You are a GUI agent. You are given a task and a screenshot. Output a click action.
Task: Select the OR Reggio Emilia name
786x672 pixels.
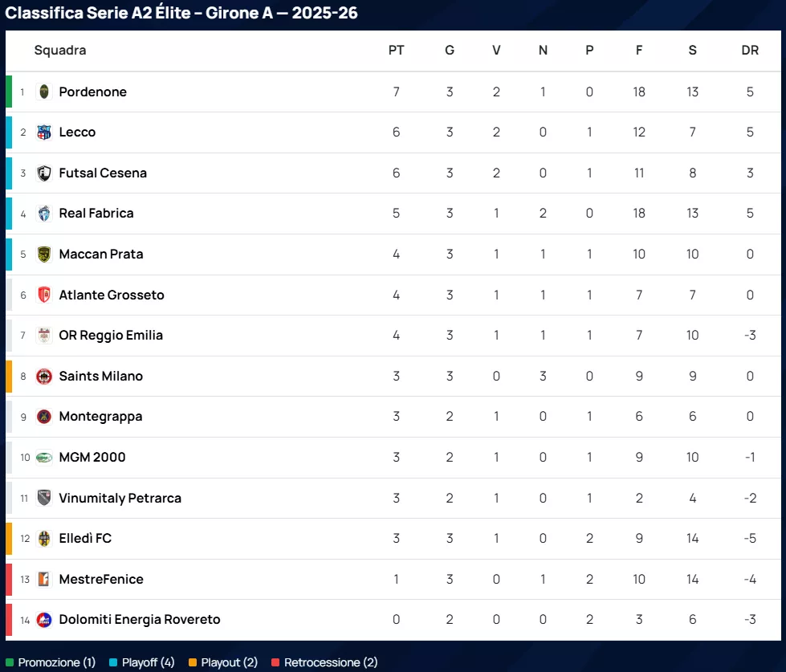point(111,336)
